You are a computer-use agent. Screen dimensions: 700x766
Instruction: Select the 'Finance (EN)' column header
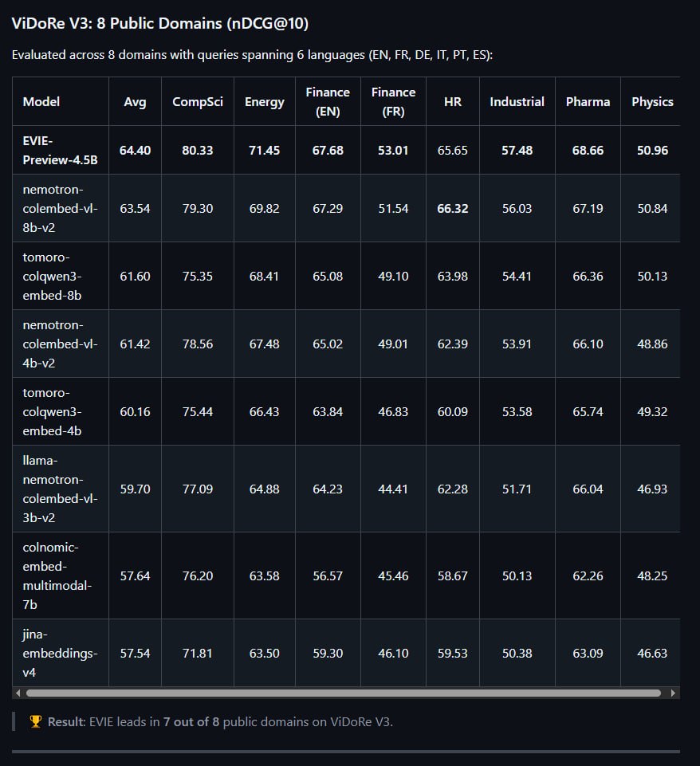tap(328, 101)
